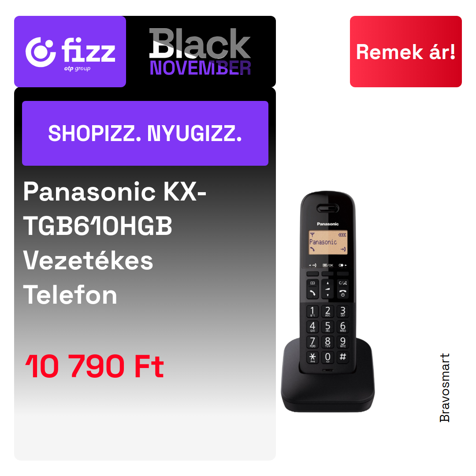Click the end-call power key on phone
The width and height of the screenshot is (476, 476).
(343, 293)
